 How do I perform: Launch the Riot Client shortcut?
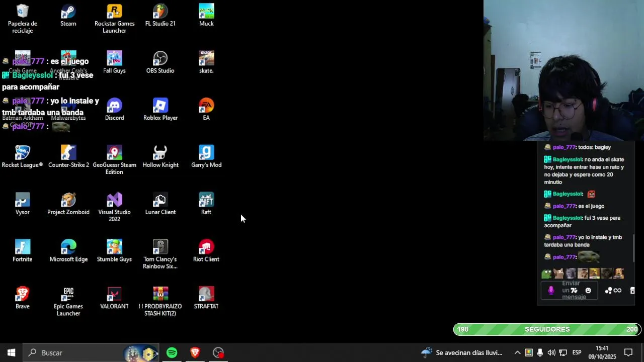tap(206, 251)
